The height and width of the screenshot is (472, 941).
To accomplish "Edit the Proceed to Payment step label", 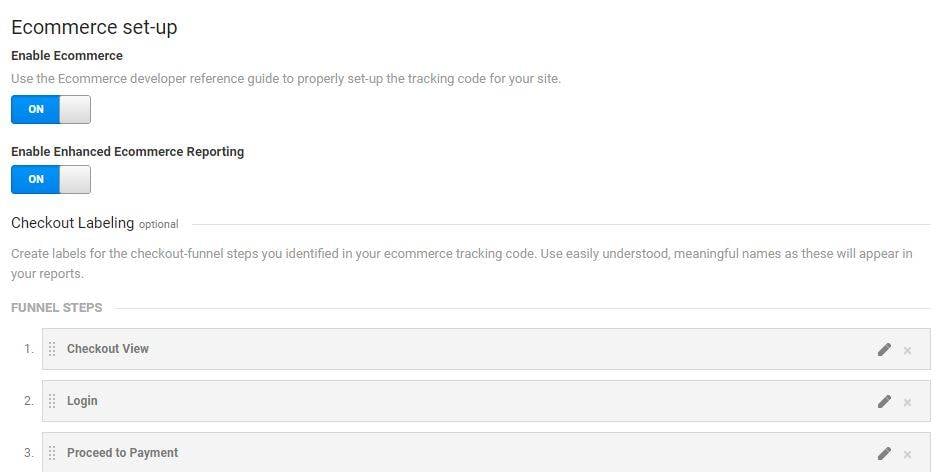I will pyautogui.click(x=884, y=453).
